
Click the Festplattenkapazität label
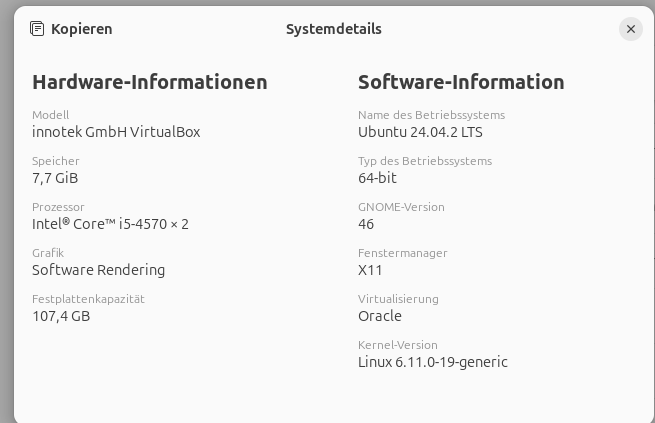point(88,299)
